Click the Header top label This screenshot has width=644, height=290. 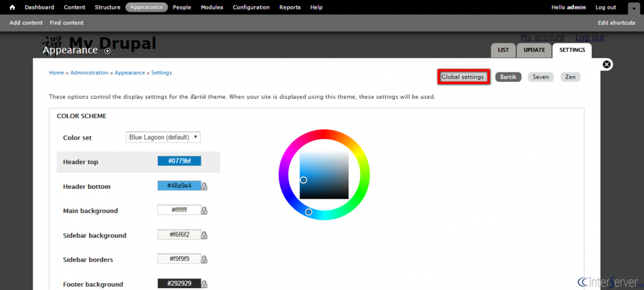(80, 162)
